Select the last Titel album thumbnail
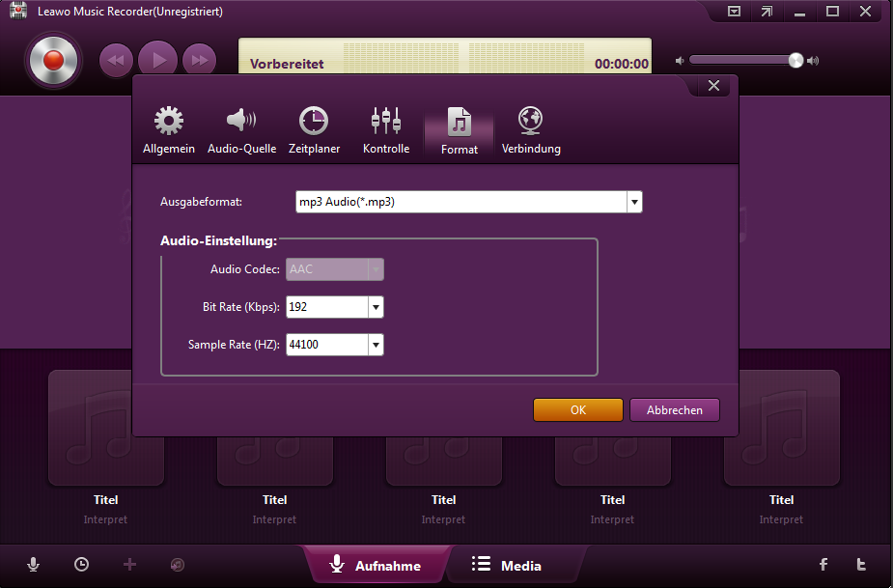The width and height of the screenshot is (893, 588). [781, 428]
